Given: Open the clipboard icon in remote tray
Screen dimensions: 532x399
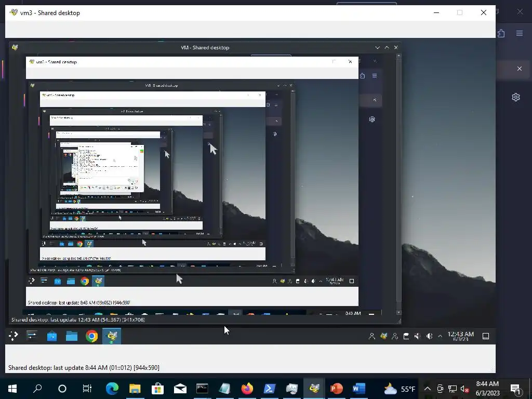Looking at the screenshot, I should [406, 336].
